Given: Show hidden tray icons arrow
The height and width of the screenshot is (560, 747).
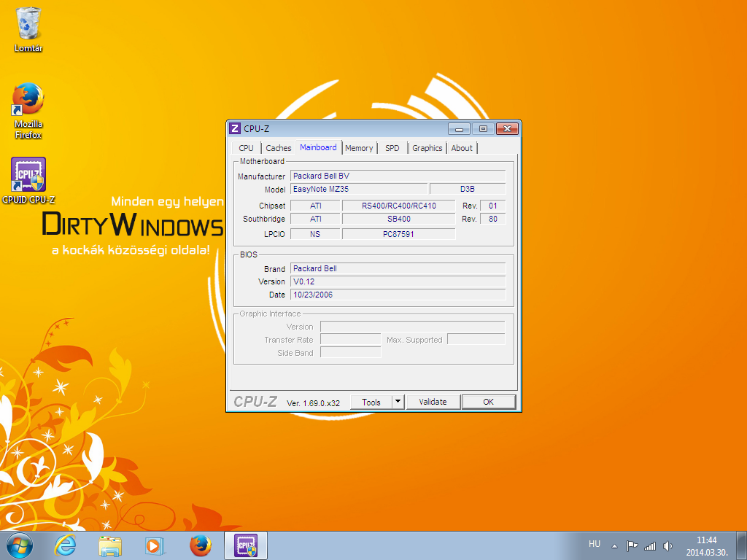Looking at the screenshot, I should point(614,546).
